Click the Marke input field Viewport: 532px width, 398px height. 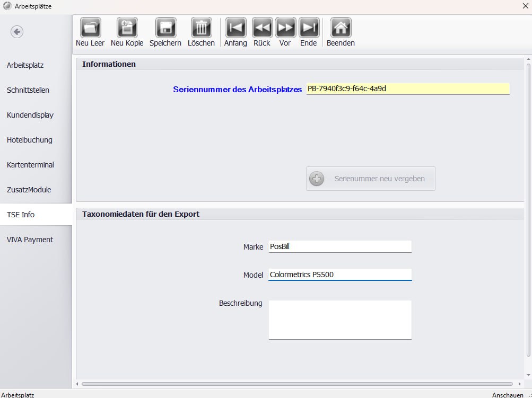coord(339,246)
